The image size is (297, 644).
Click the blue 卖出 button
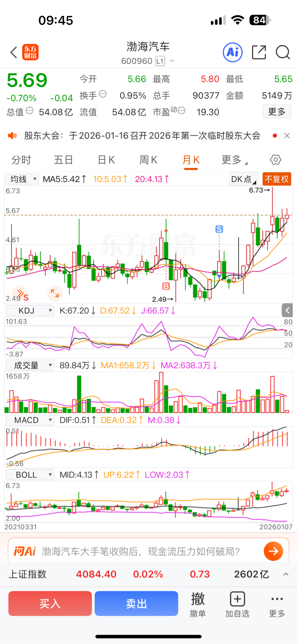point(137,603)
